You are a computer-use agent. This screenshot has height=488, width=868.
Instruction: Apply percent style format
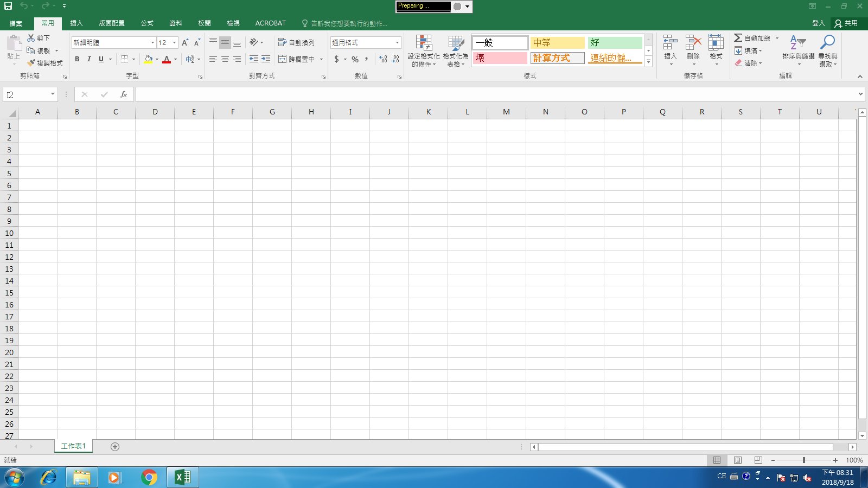tap(355, 59)
